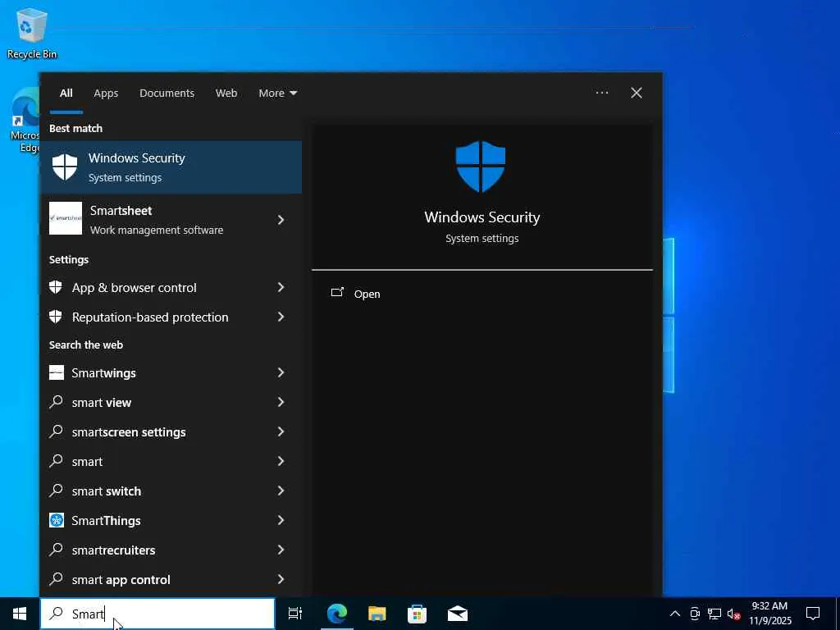840x630 pixels.
Task: Expand the smart view result chevron
Action: pyautogui.click(x=281, y=402)
